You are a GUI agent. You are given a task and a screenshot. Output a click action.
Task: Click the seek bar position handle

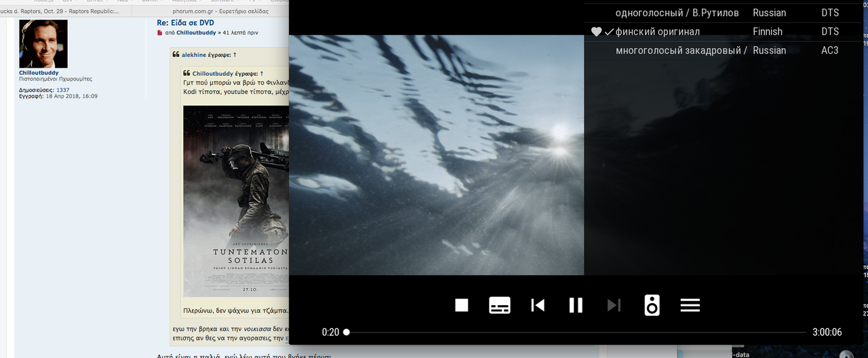pos(347,332)
